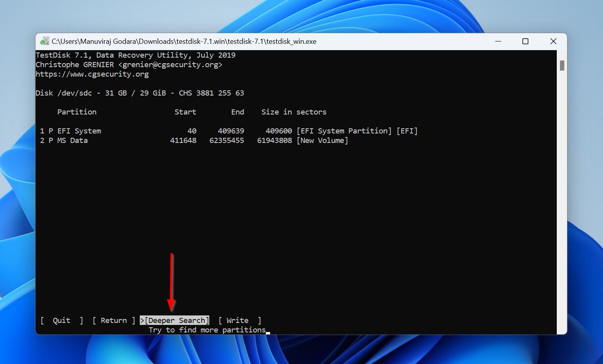603x364 pixels.
Task: Click the MS Data partition row
Action: pos(194,141)
